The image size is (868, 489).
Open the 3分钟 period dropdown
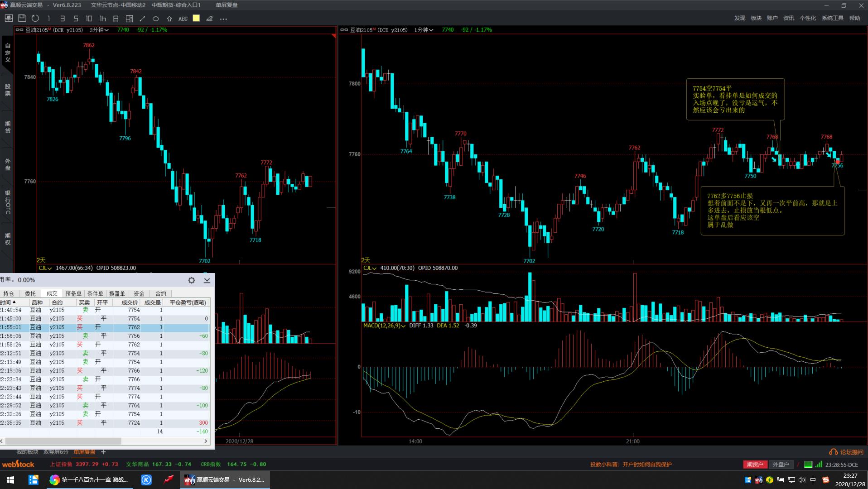point(99,30)
